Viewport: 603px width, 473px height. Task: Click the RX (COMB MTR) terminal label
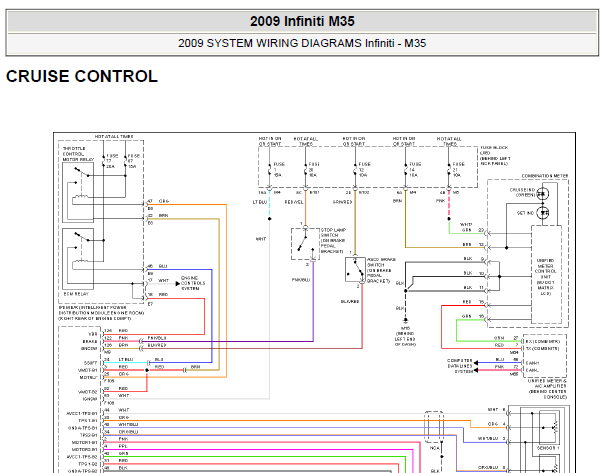[542, 341]
